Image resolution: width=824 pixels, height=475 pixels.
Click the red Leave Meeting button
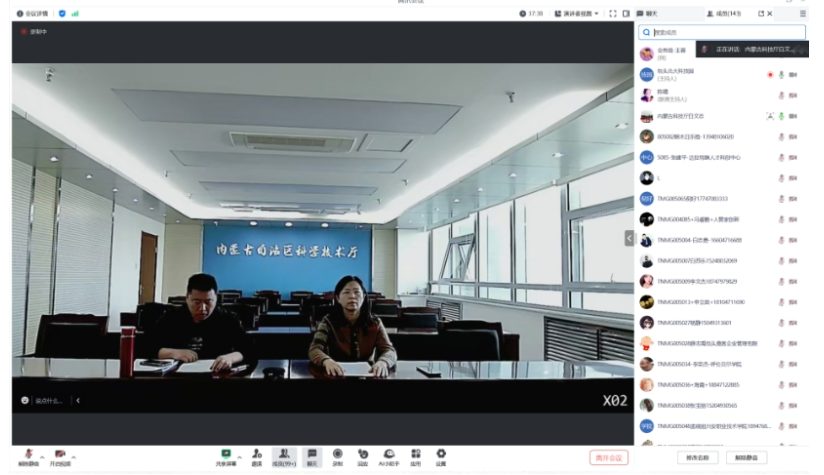(x=609, y=458)
